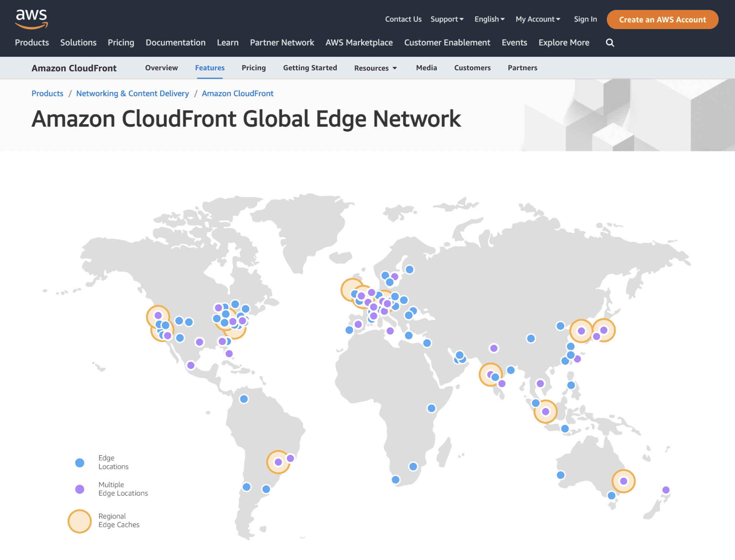
Task: Open the search magnifier icon
Action: tap(610, 42)
